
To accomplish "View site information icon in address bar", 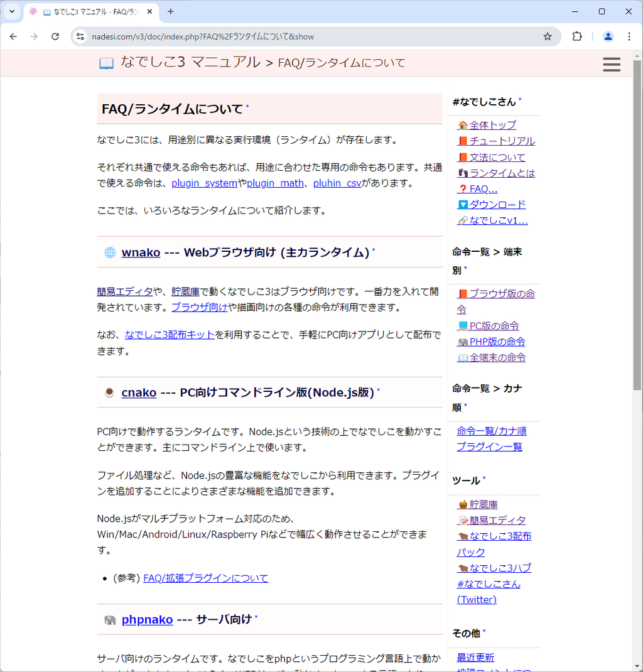I will pos(80,36).
